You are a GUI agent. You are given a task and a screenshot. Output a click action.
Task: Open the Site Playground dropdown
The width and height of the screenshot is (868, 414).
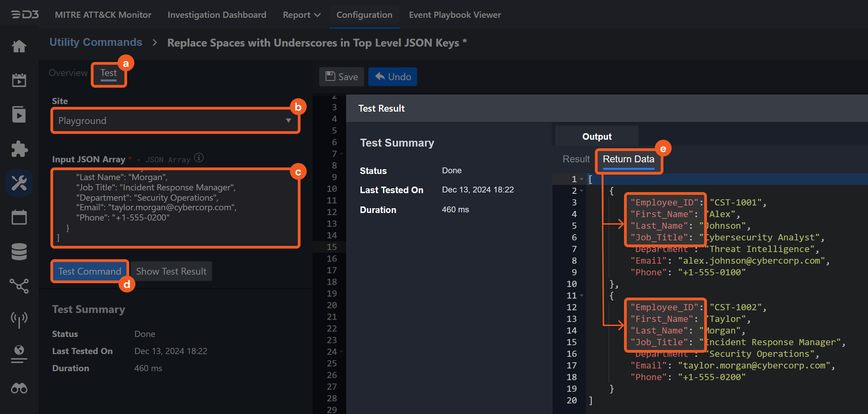coord(175,121)
